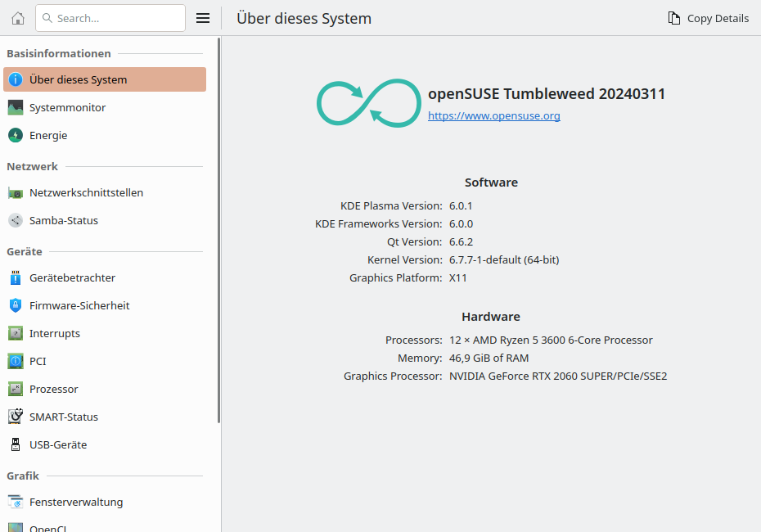
Task: Open the PCI icon
Action: point(16,361)
